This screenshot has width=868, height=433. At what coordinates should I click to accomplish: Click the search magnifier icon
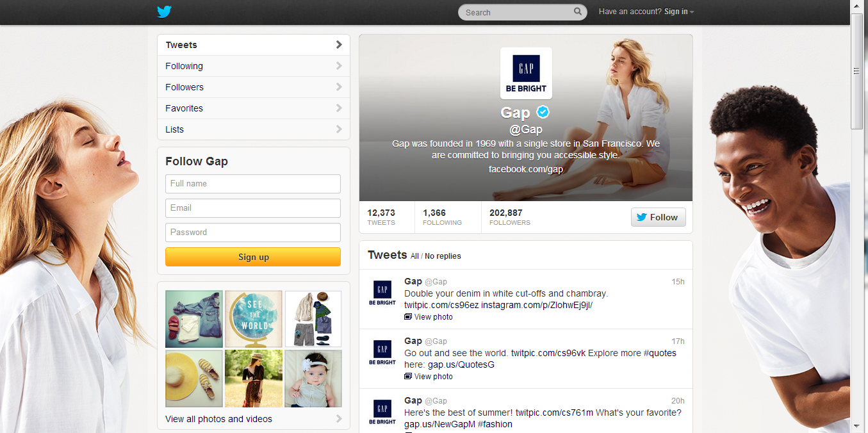tap(577, 12)
